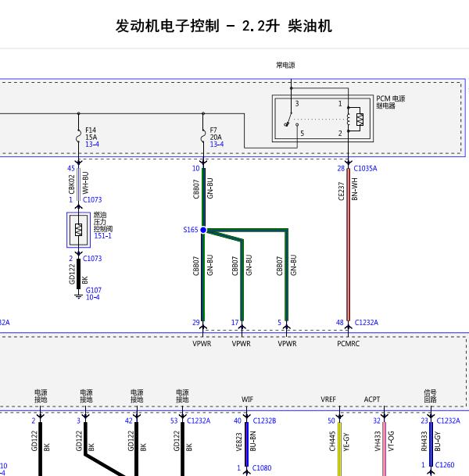Click wire color WH-BU
469x476 pixels.
(85, 183)
